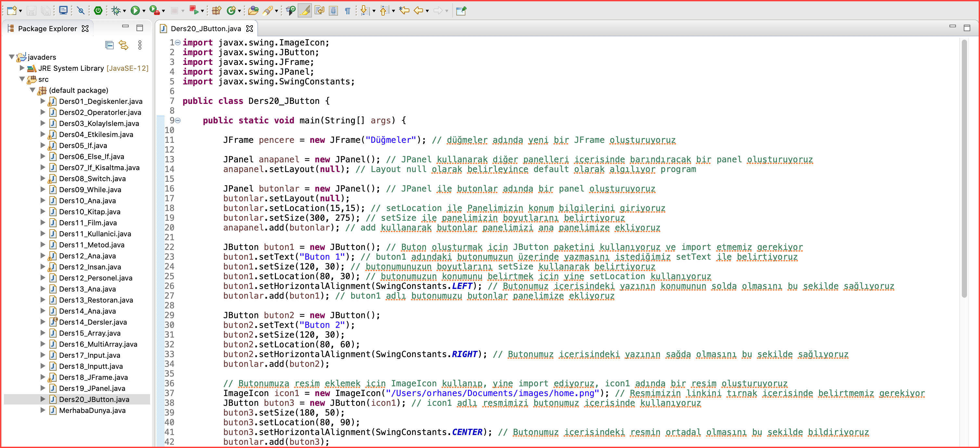
Task: Click the Next Annotation down arrow icon
Action: coord(365,11)
